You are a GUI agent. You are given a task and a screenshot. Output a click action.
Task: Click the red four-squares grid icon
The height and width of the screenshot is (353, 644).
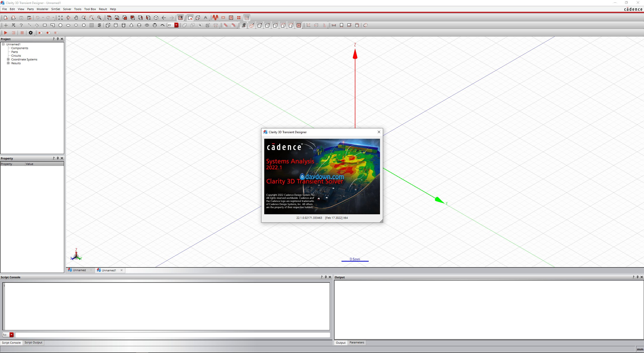tap(239, 18)
